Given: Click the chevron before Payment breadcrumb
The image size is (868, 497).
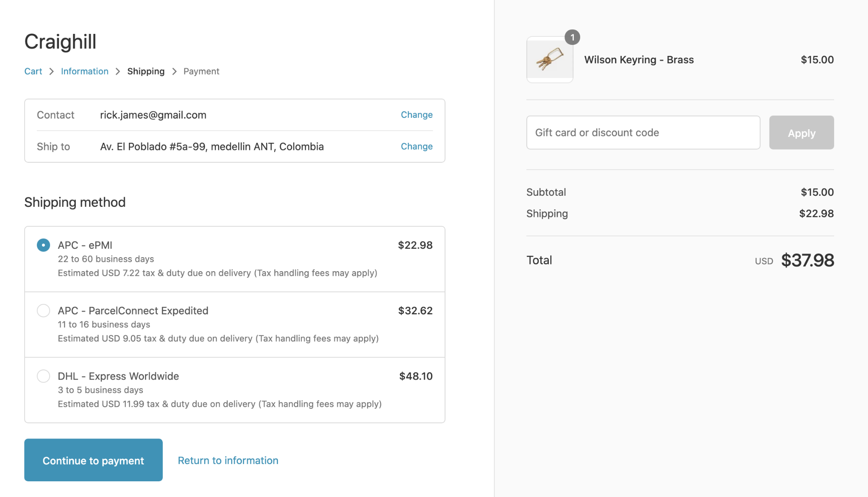Looking at the screenshot, I should point(174,72).
